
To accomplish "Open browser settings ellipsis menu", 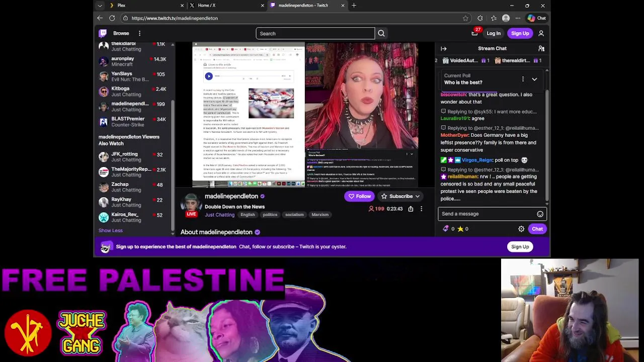I will tap(518, 18).
